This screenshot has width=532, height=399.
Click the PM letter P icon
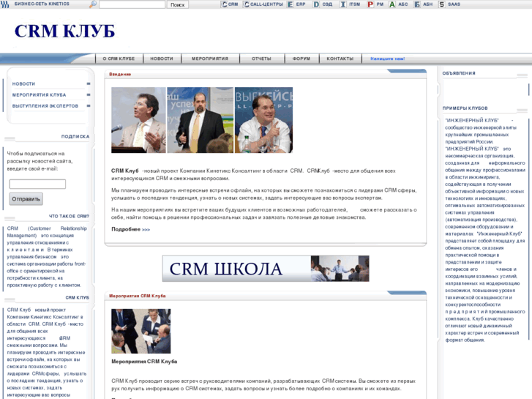click(370, 4)
